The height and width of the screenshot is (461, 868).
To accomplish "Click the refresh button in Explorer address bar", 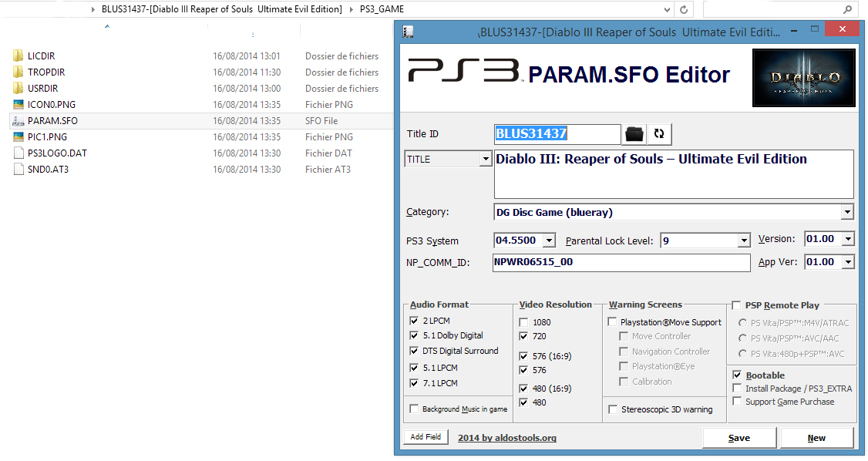I will [x=683, y=9].
